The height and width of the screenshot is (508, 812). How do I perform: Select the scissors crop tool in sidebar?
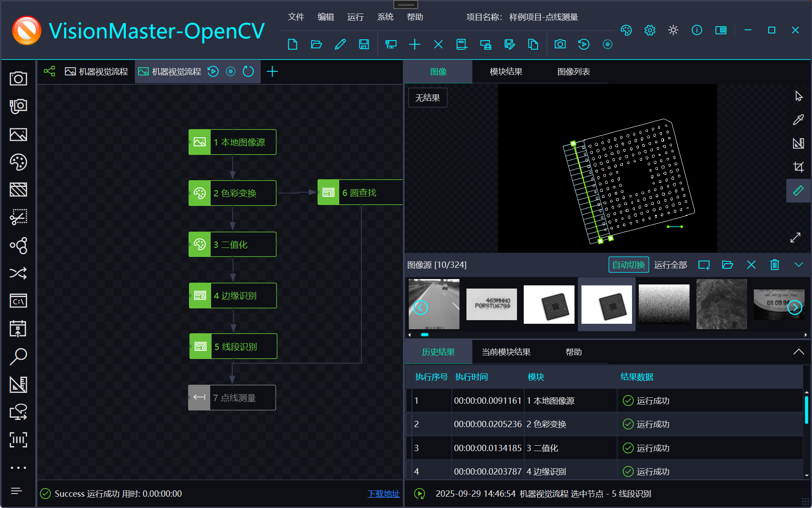coord(18,217)
